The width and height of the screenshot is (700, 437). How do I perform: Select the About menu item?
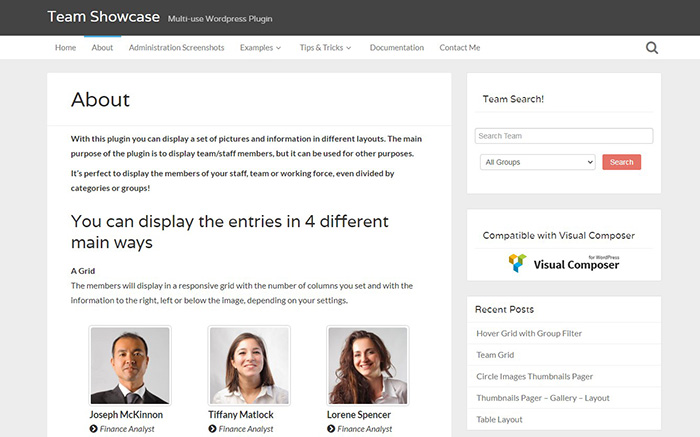[102, 47]
